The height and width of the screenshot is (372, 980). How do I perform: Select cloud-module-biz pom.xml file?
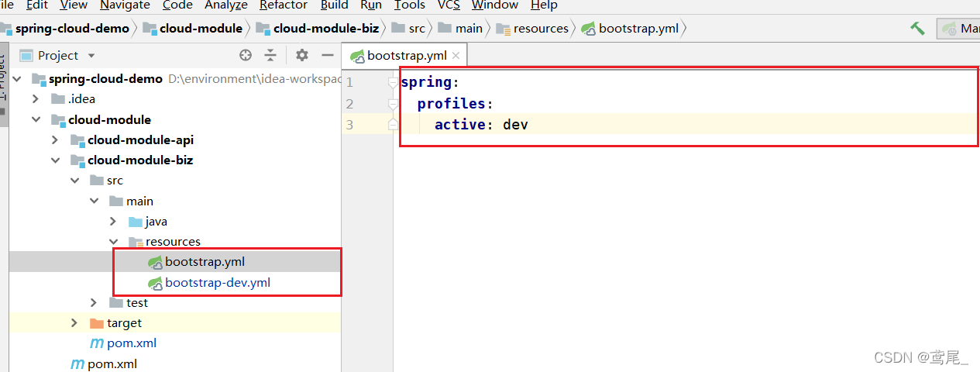pyautogui.click(x=132, y=343)
